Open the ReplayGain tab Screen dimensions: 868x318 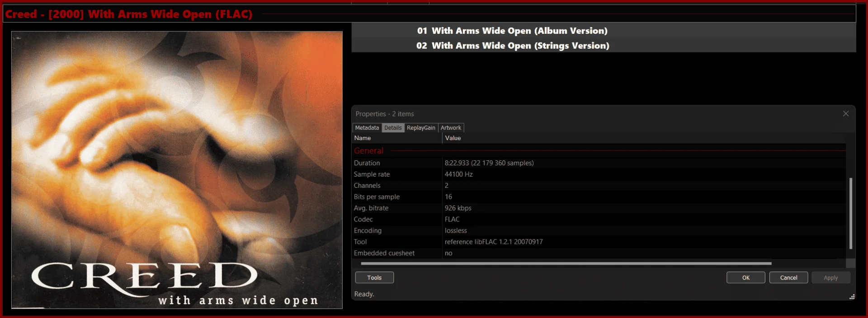[421, 128]
